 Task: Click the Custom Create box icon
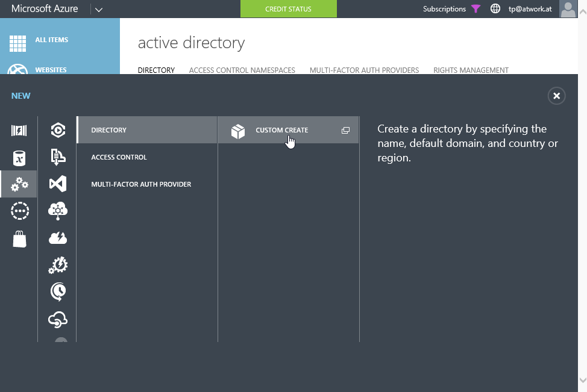click(238, 131)
